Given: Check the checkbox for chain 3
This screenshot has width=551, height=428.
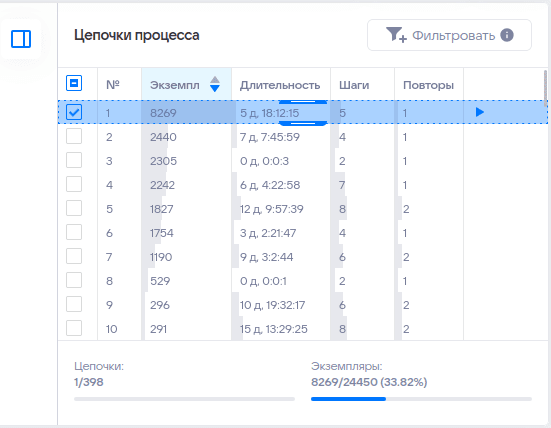Looking at the screenshot, I should coord(74,160).
